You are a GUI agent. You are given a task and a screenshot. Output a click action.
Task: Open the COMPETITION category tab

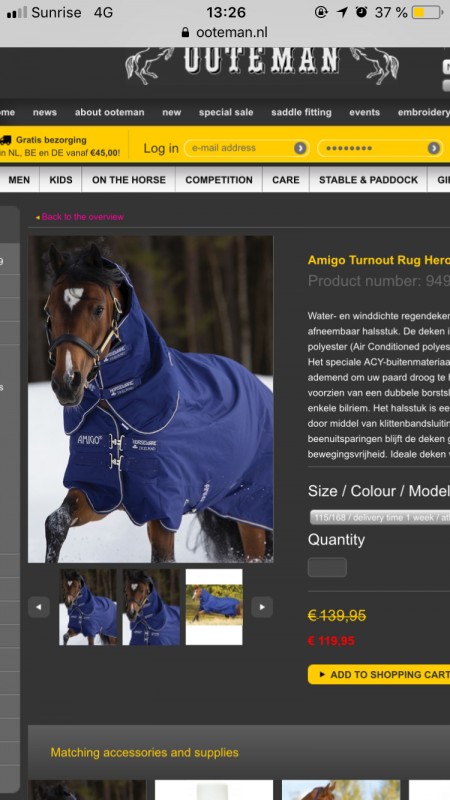[219, 180]
